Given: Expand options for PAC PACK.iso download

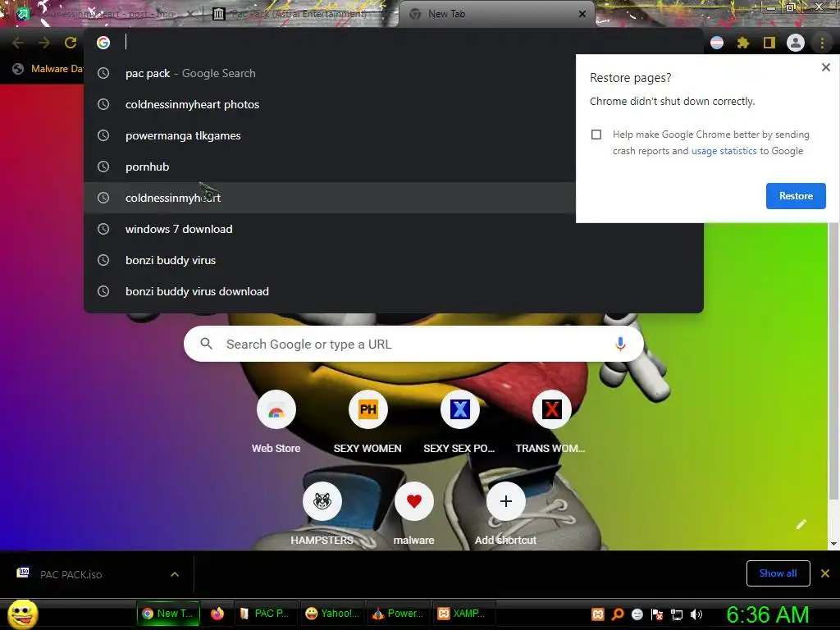Looking at the screenshot, I should click(175, 574).
